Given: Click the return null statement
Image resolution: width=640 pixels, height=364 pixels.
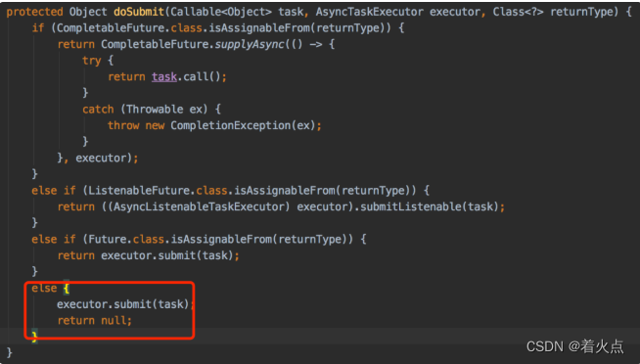Looking at the screenshot, I should coord(94,321).
